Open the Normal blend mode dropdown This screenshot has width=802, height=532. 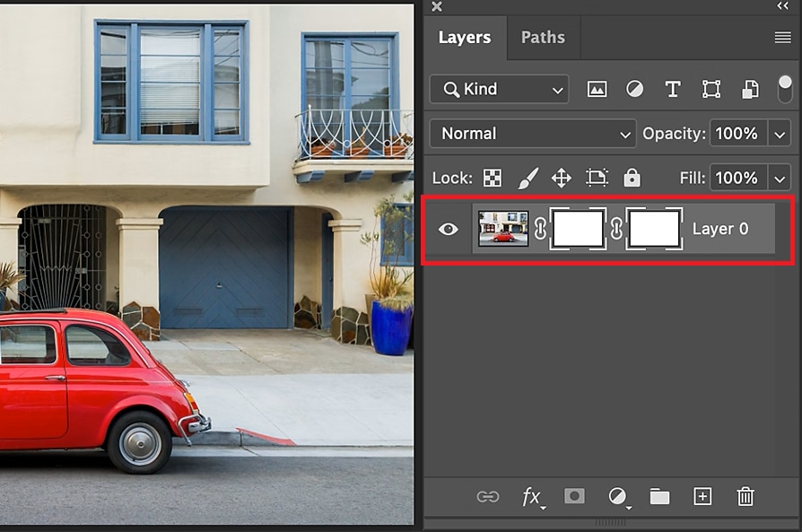[x=533, y=134]
